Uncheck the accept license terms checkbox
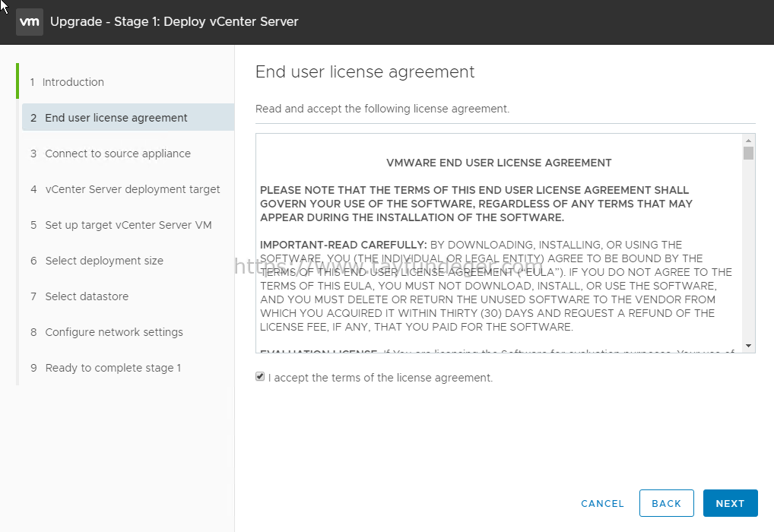 pos(260,376)
